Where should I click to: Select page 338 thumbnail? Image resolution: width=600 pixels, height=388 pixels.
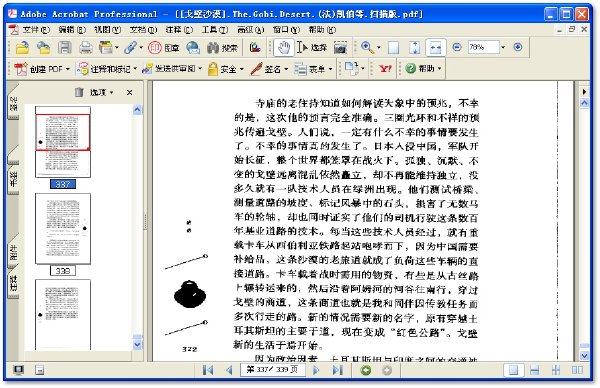pos(63,228)
